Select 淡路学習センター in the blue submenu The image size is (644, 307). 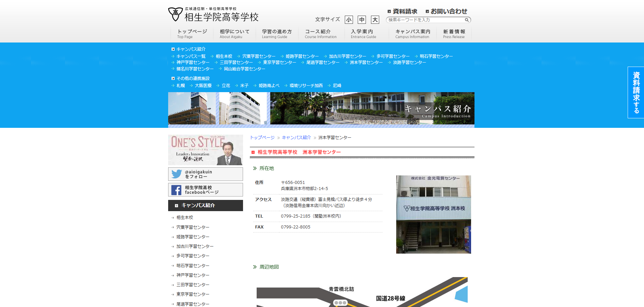[409, 63]
